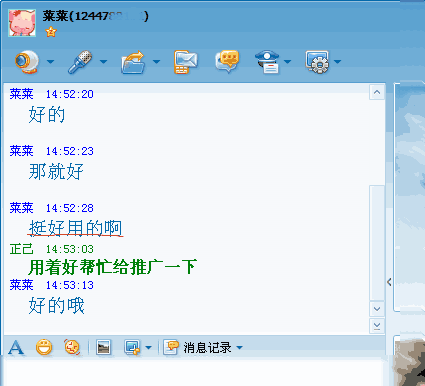Send SMS via phone envelope icon

[185, 62]
